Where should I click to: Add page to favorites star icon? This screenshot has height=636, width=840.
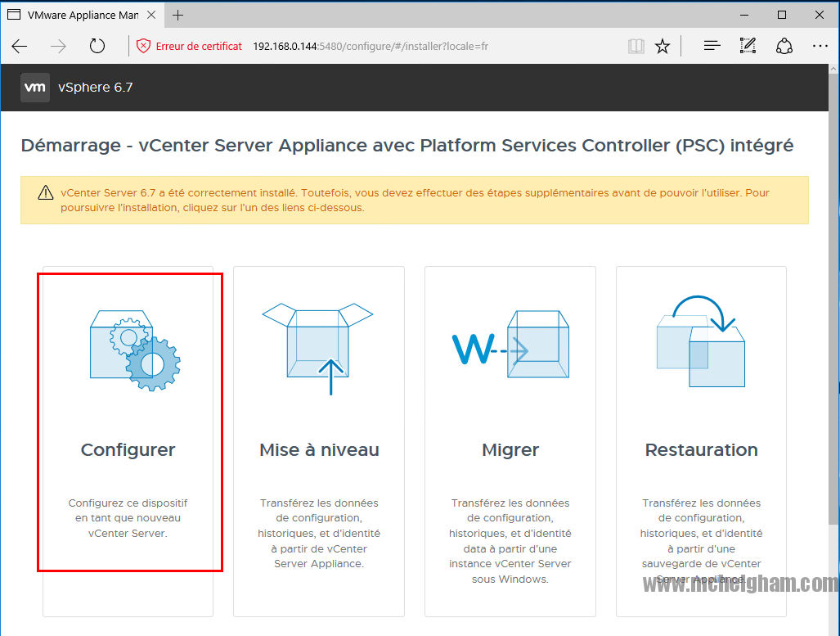[663, 46]
